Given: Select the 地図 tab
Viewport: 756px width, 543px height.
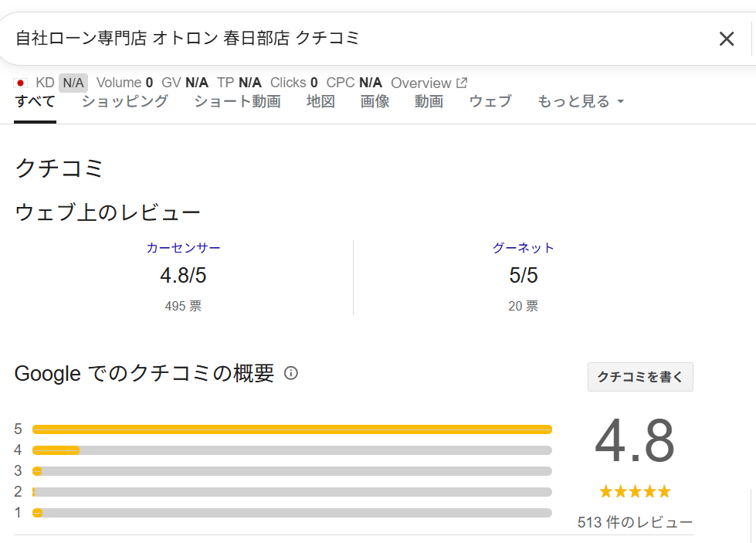Looking at the screenshot, I should pos(320,101).
